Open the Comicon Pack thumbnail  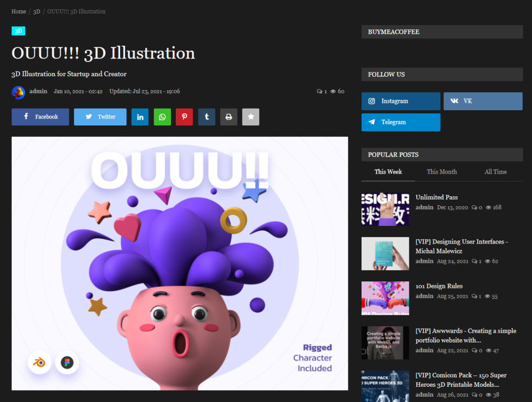[x=385, y=386]
